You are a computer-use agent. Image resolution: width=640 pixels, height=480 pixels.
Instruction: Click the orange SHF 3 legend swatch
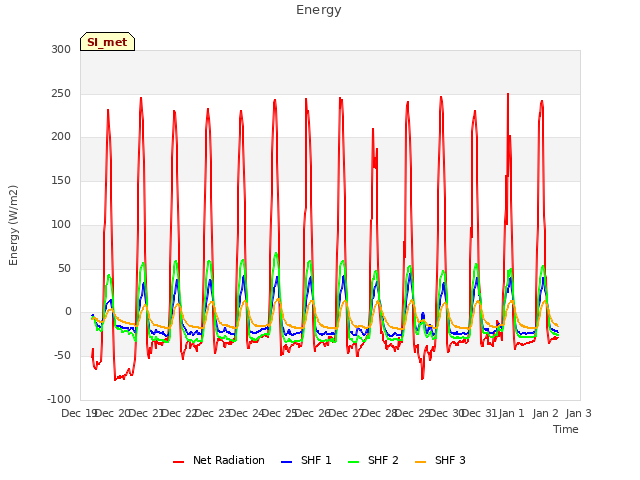[x=420, y=462]
